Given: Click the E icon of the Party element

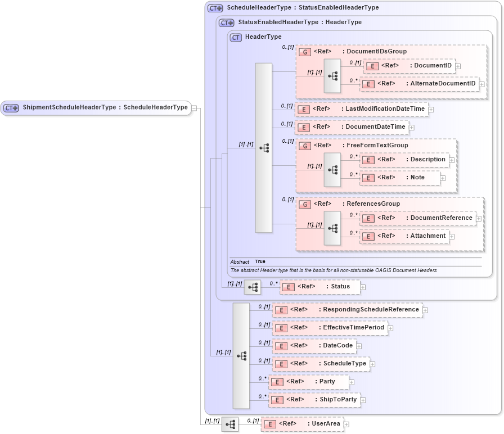Looking at the screenshot, I should tap(276, 382).
